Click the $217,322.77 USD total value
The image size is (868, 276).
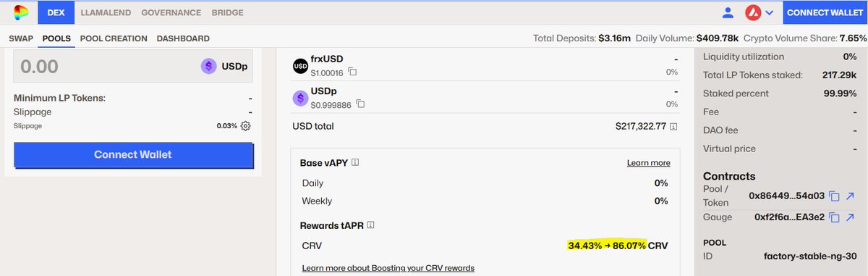click(x=640, y=127)
